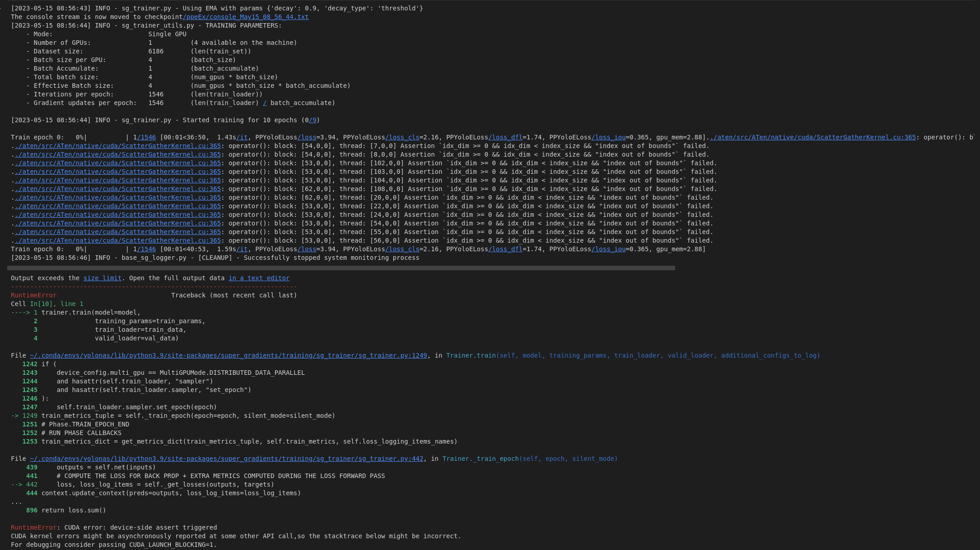Click the /loss link in training progress line
This screenshot has height=550, width=980.
[x=308, y=137]
